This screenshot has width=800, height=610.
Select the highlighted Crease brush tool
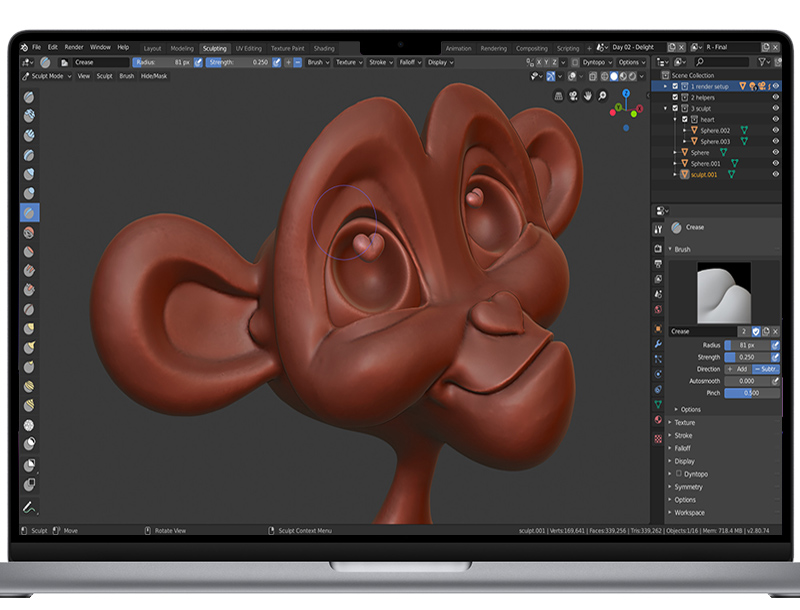29,213
